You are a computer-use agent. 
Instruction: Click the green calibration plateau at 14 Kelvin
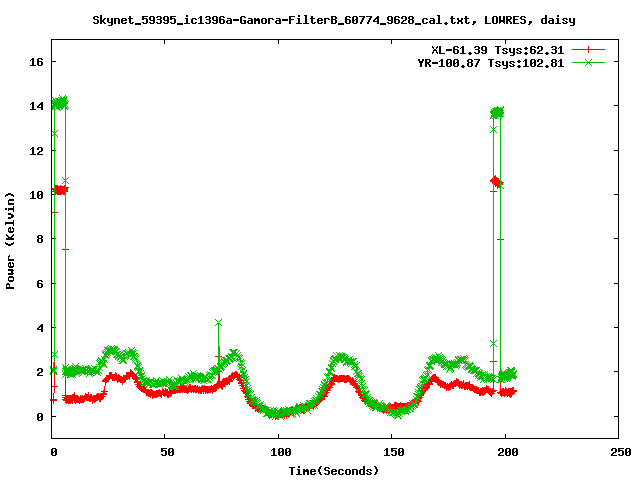(x=60, y=103)
